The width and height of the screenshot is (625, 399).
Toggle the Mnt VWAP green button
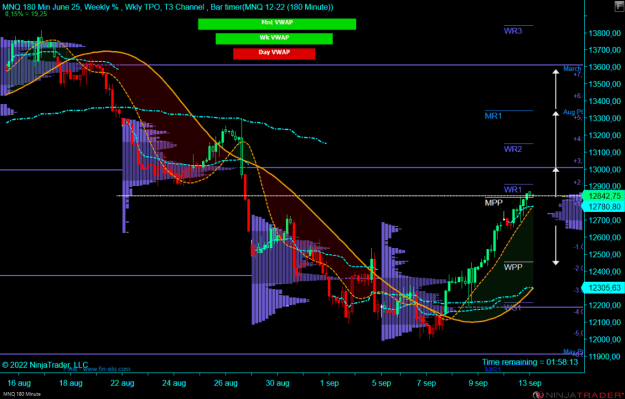(x=277, y=24)
